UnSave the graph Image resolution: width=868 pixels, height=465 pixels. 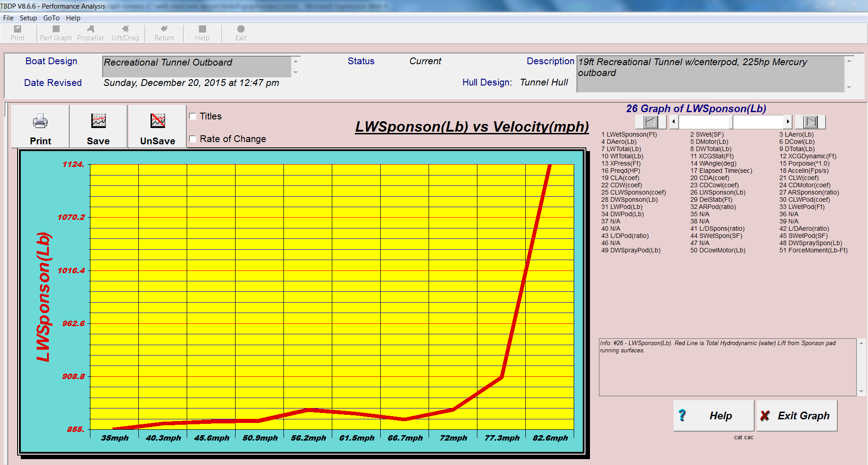click(x=157, y=127)
